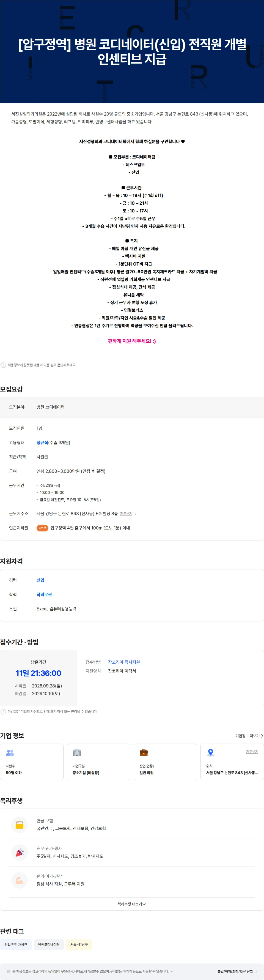This screenshot has height=980, width=264.
Task: Click the arrow after the 신고 report link
Action: [x=256, y=971]
